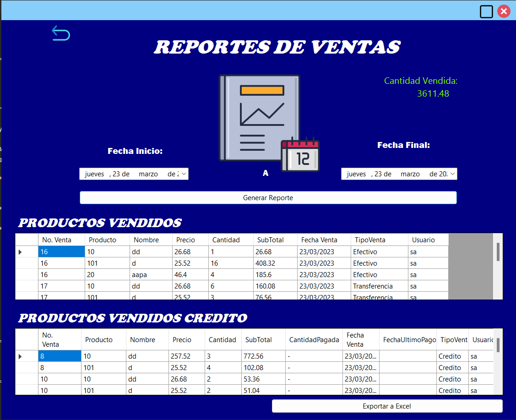Click the Usuario header in Productos Vendidos
This screenshot has width=516, height=420.
[423, 240]
